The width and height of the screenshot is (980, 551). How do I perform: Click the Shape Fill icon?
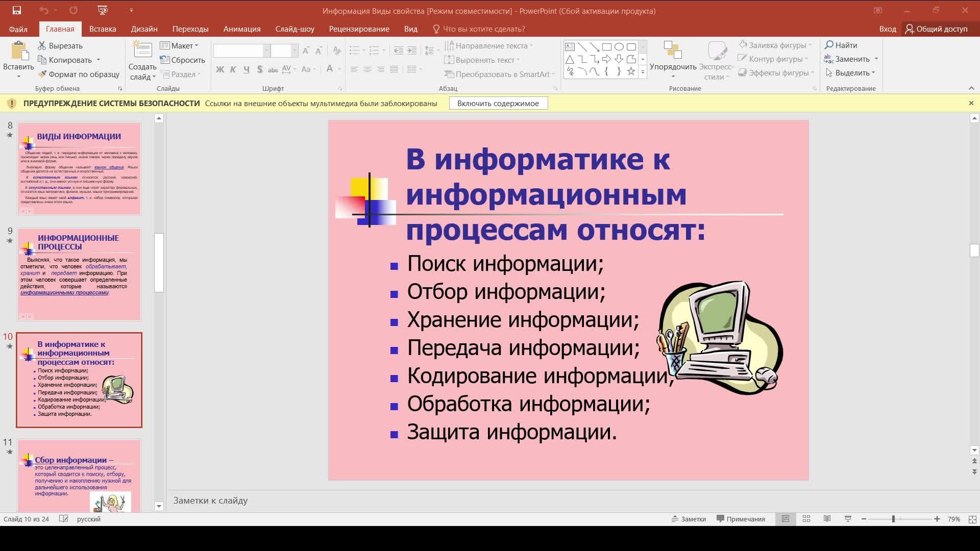point(744,45)
